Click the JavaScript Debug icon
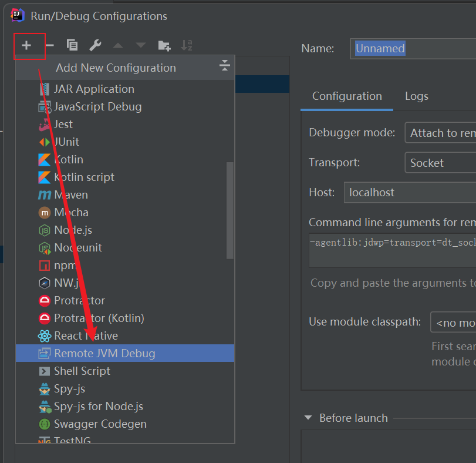This screenshot has height=463, width=476. click(45, 108)
